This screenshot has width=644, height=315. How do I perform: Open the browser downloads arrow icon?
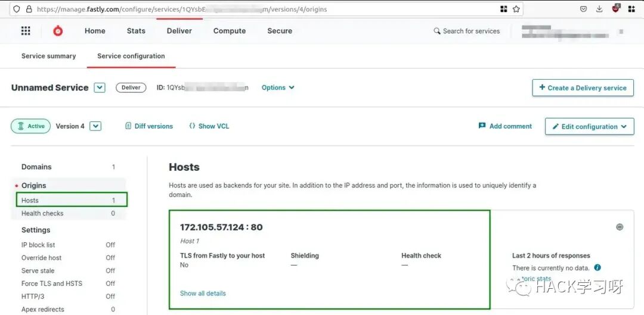(x=599, y=9)
